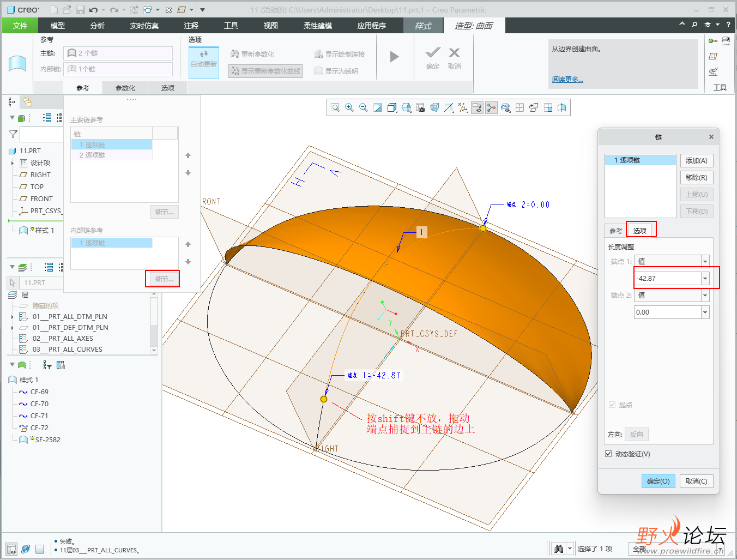Close the 链 dialog
Image resolution: width=737 pixels, height=560 pixels.
click(x=711, y=137)
